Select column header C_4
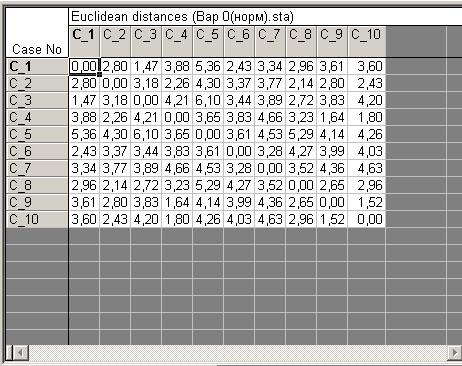 177,41
